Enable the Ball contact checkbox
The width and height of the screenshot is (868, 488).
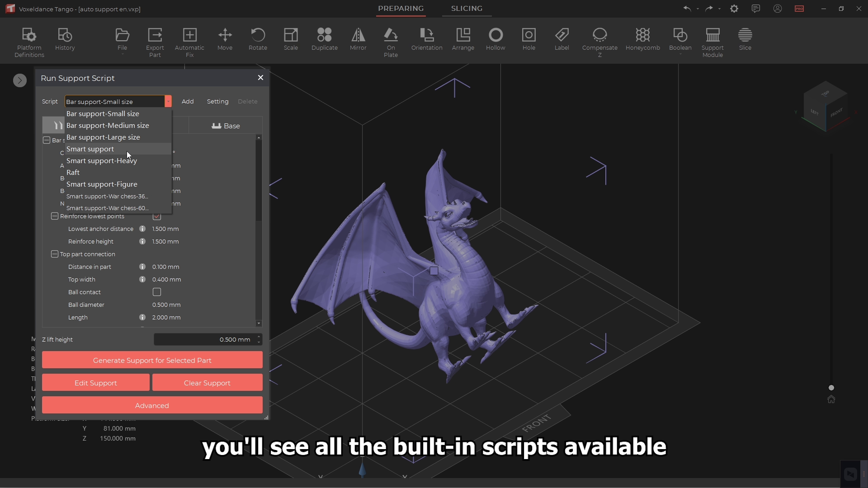(157, 292)
